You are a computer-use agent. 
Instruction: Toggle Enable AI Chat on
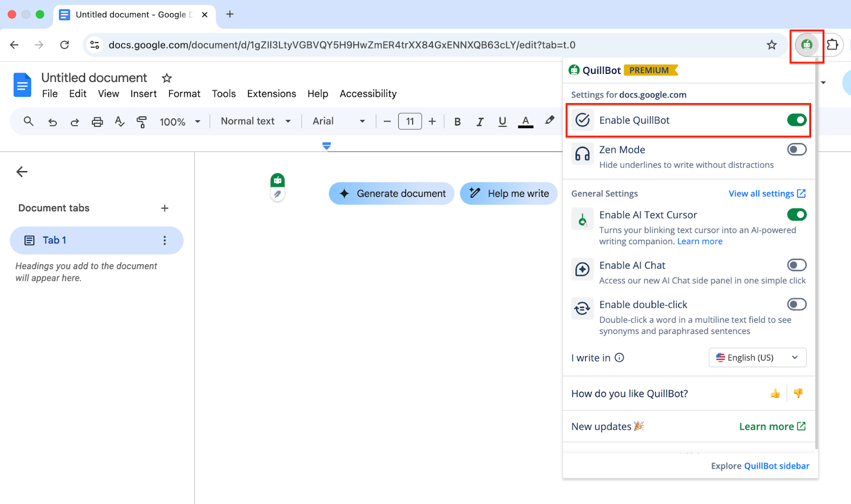point(796,265)
